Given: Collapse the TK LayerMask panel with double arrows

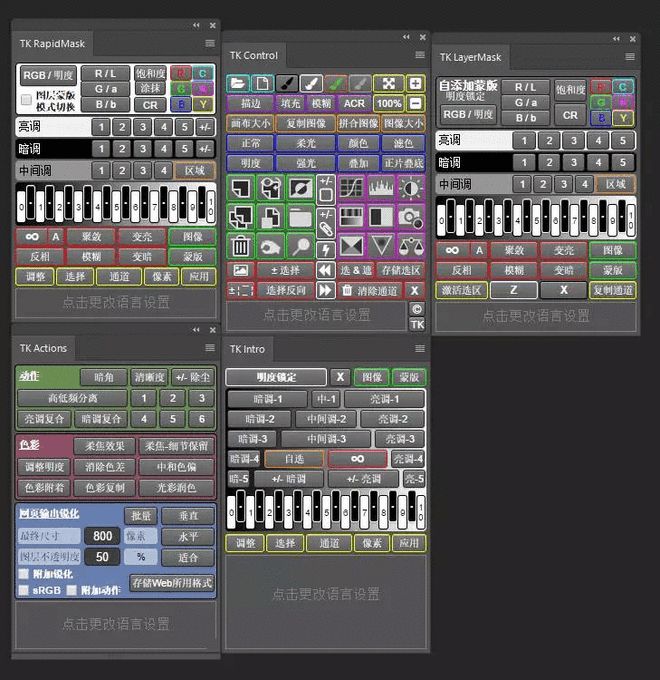Looking at the screenshot, I should coord(616,39).
